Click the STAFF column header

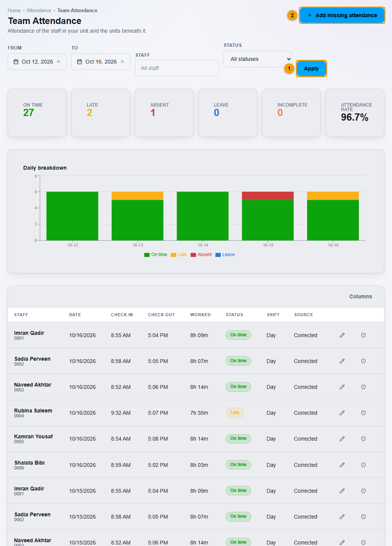(x=21, y=315)
